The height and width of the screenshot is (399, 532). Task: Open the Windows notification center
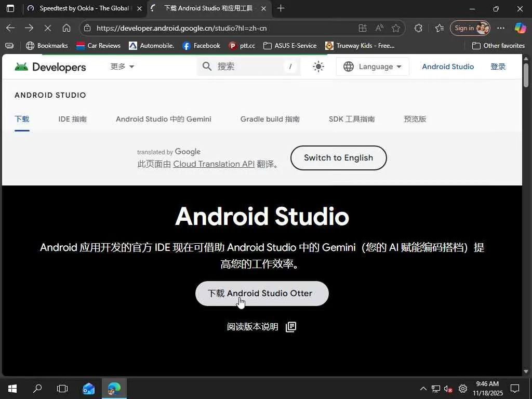[x=515, y=389]
